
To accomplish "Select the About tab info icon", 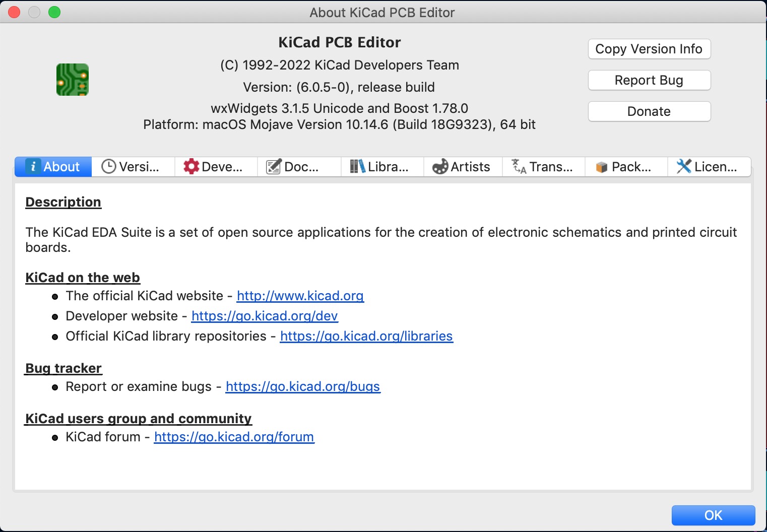I will tap(33, 166).
